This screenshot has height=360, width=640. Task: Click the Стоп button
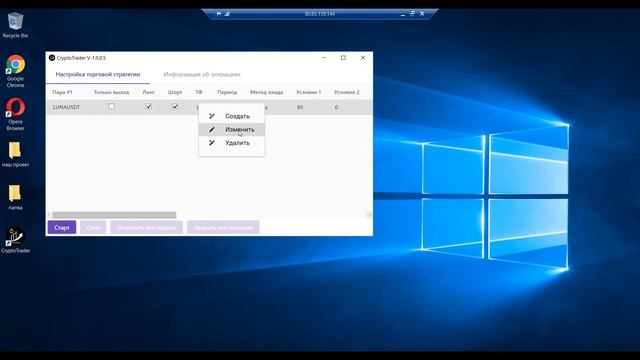point(93,227)
